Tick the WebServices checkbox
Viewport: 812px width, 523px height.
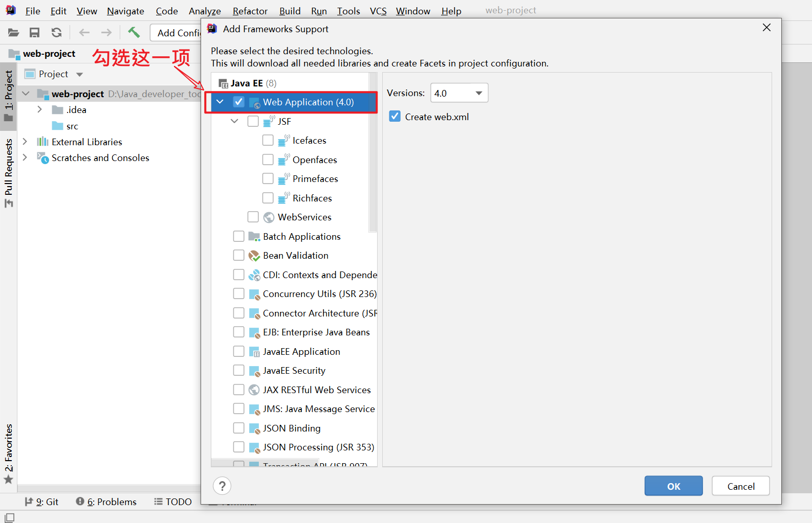point(253,217)
